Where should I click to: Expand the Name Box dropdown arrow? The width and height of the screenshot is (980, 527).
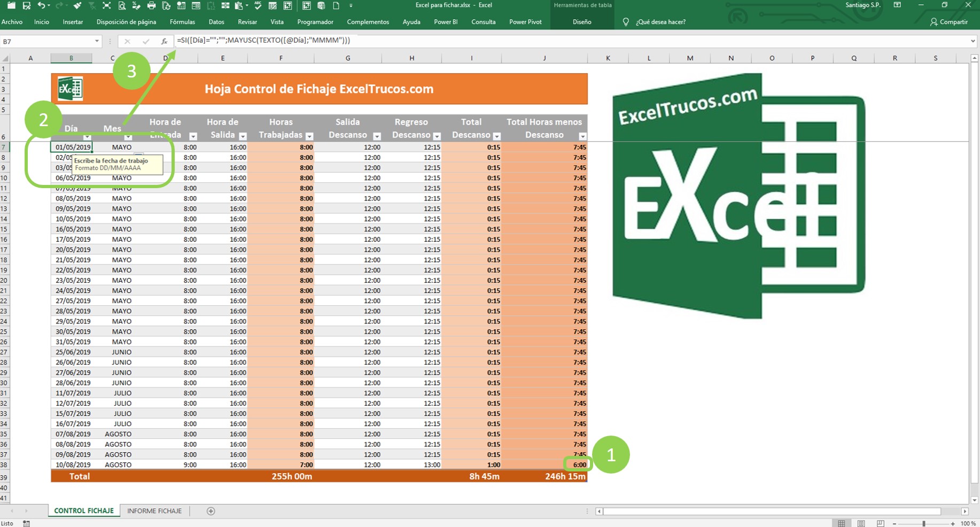pos(97,41)
